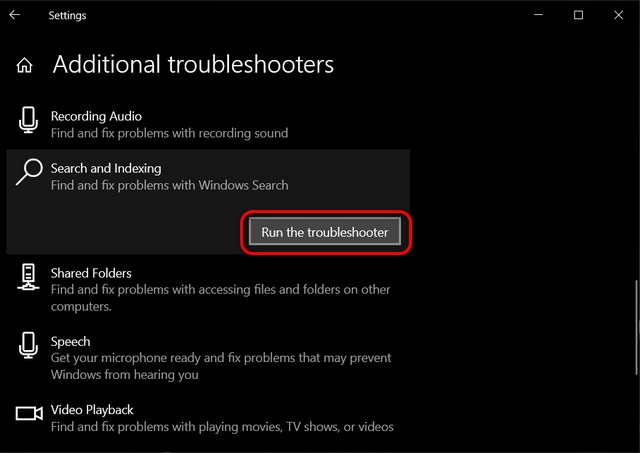Click the Search and Indexing magnifier icon

click(29, 172)
